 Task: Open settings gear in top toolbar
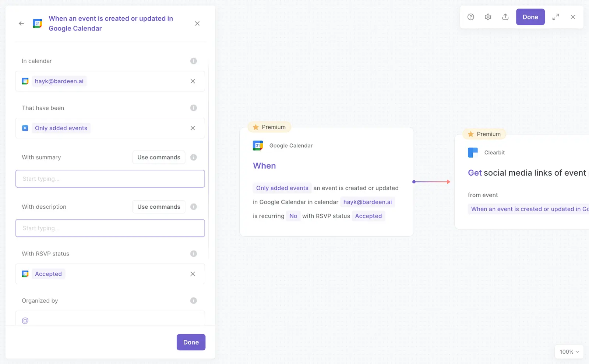[488, 17]
